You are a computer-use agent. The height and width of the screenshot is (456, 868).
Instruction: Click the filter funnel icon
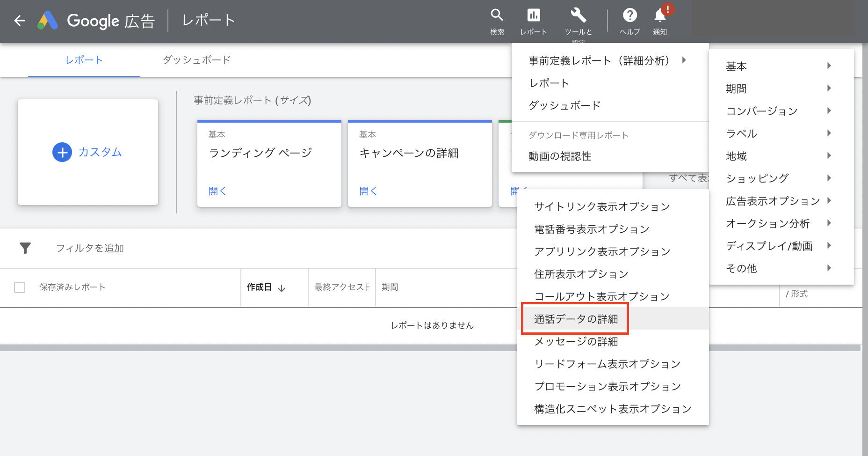[x=25, y=248]
